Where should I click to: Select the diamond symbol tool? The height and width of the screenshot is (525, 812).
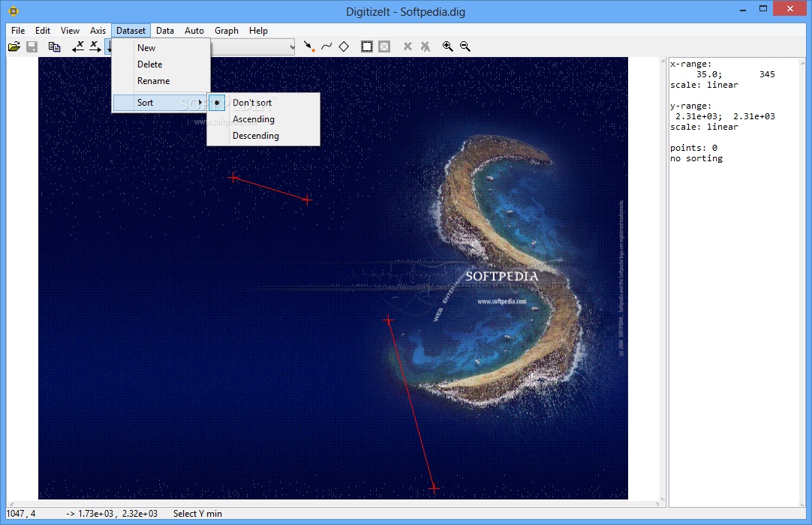pos(344,46)
